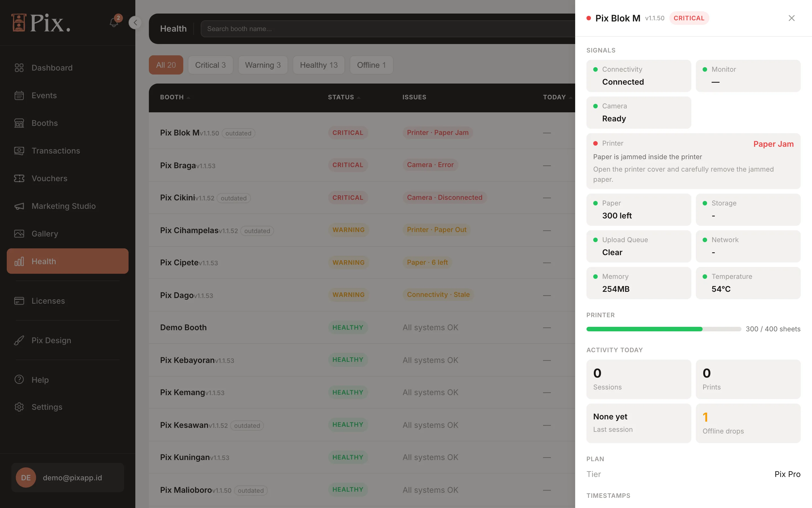The image size is (812, 508).
Task: Sort table by Status column
Action: [344, 97]
